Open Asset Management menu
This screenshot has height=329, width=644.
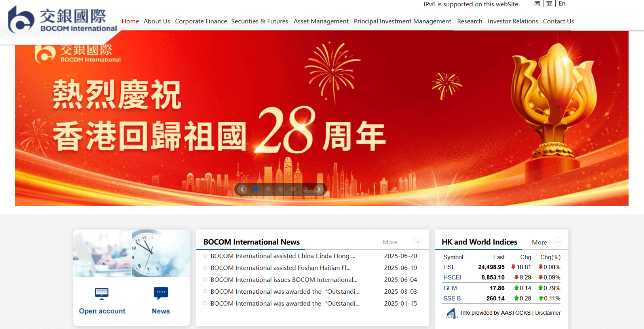(x=321, y=21)
